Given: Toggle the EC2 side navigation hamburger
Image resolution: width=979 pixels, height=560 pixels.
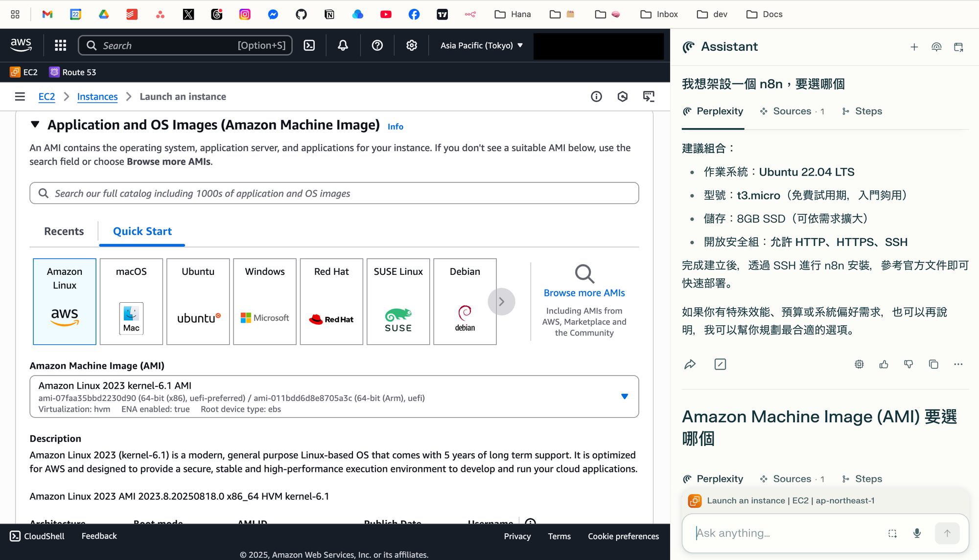Looking at the screenshot, I should point(20,96).
